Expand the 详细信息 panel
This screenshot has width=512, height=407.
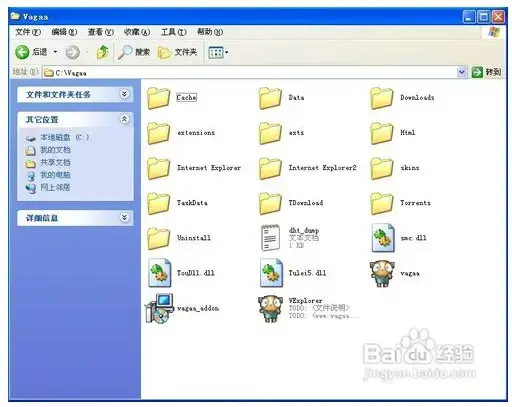124,218
